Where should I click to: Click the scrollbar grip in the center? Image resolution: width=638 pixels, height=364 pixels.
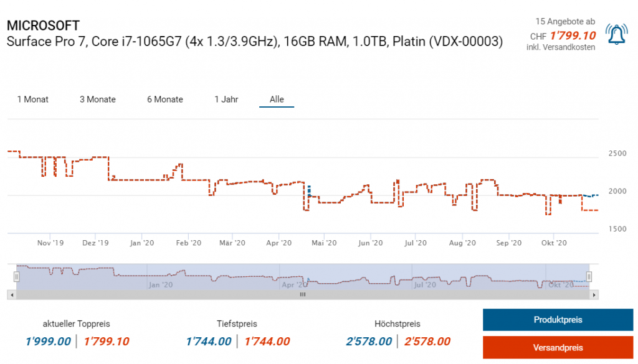click(303, 294)
